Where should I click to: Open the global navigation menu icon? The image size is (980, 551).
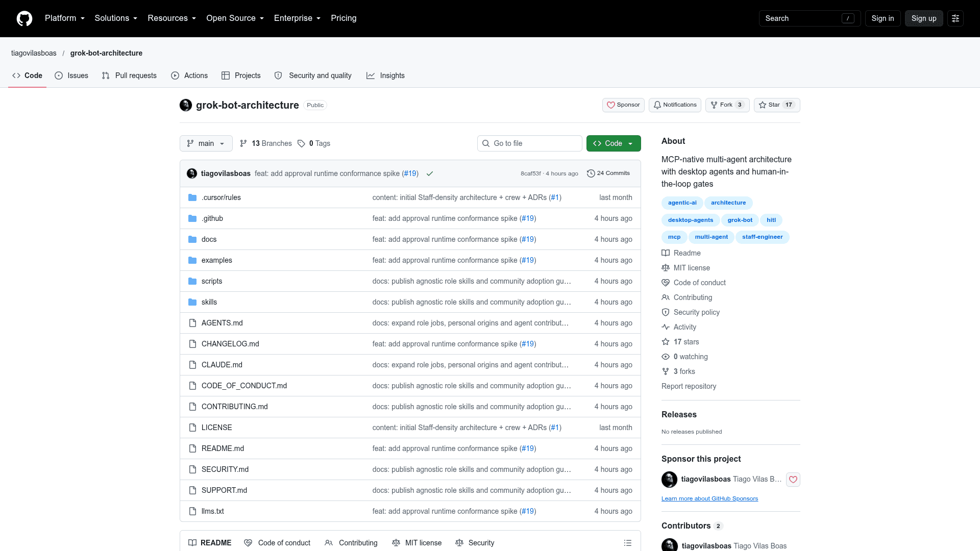[x=955, y=18]
